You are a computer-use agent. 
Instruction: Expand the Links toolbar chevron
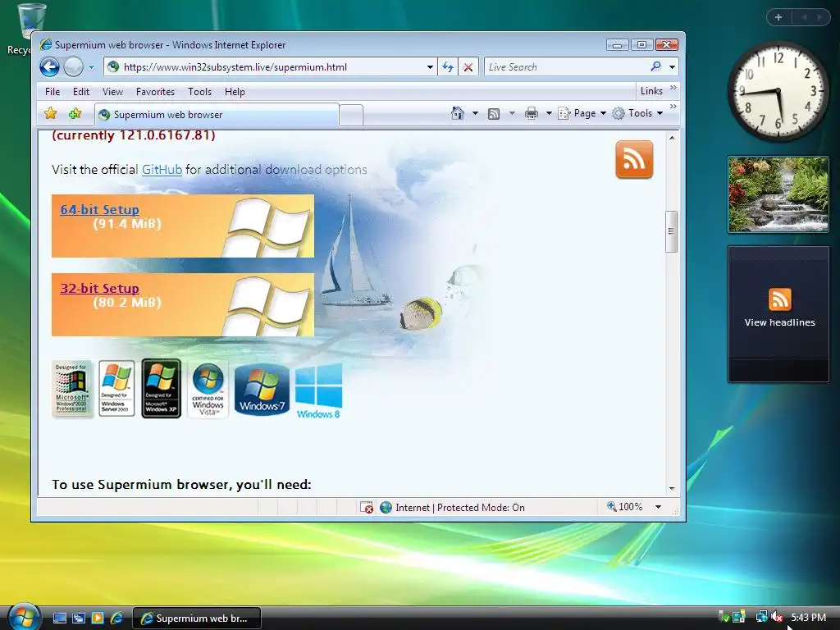(x=673, y=87)
